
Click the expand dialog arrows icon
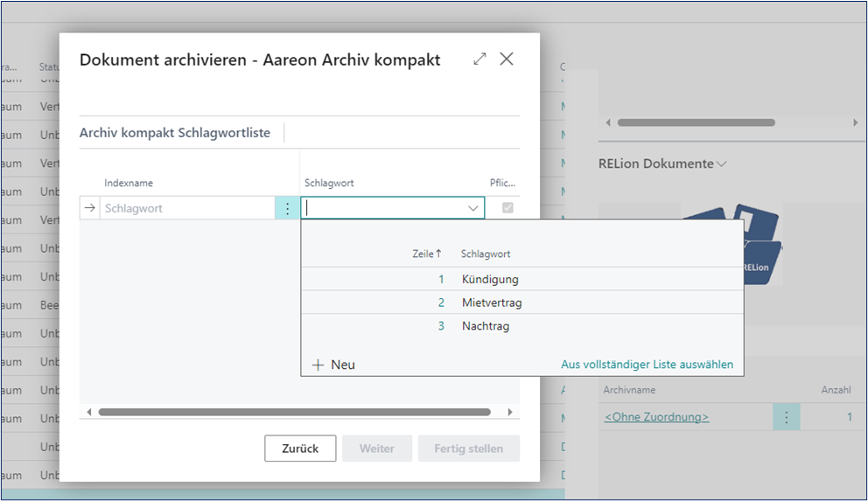pyautogui.click(x=479, y=59)
